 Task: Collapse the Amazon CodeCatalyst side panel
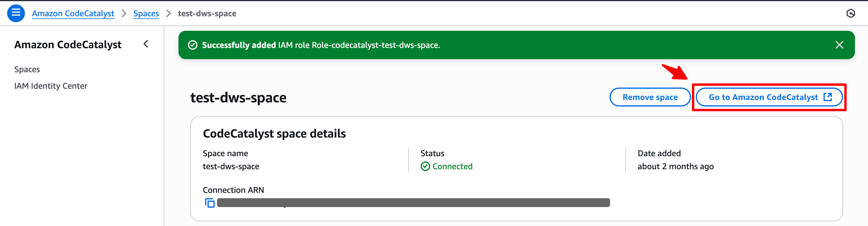146,44
